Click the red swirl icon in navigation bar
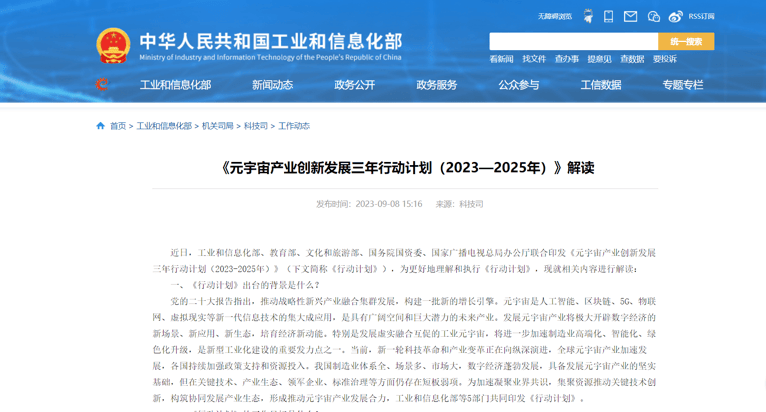 pyautogui.click(x=102, y=85)
